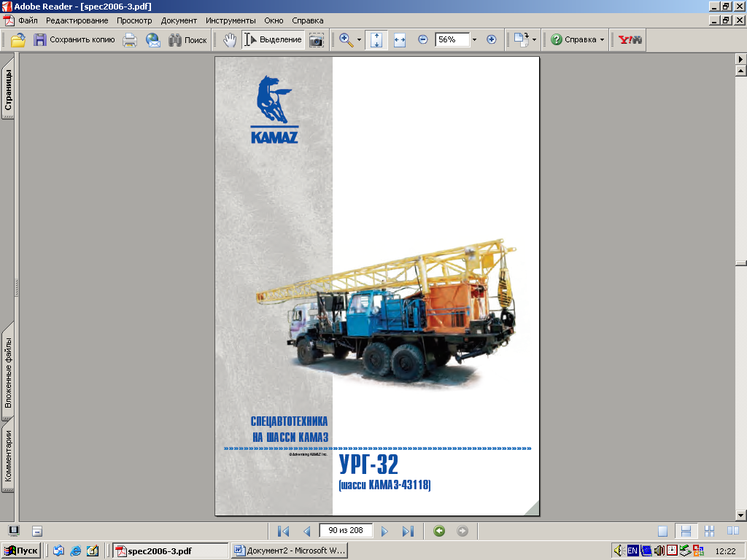Click the Справка help button
747x560 pixels.
[573, 39]
